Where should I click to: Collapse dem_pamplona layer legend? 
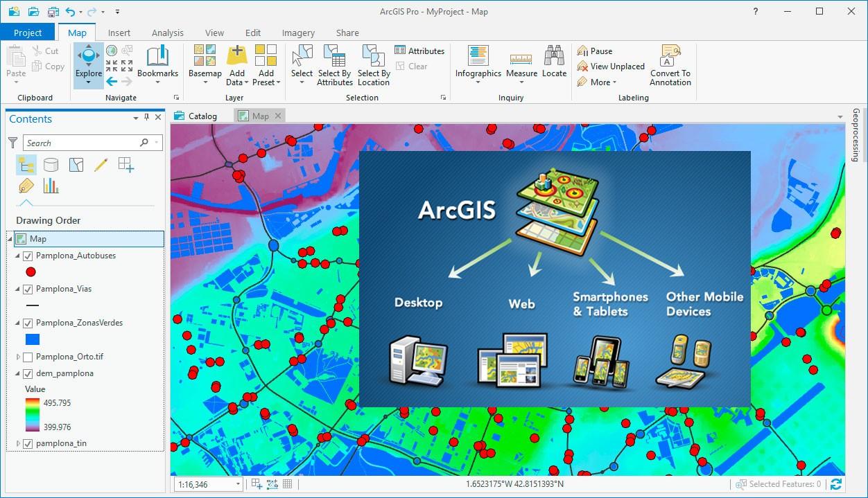coord(19,374)
